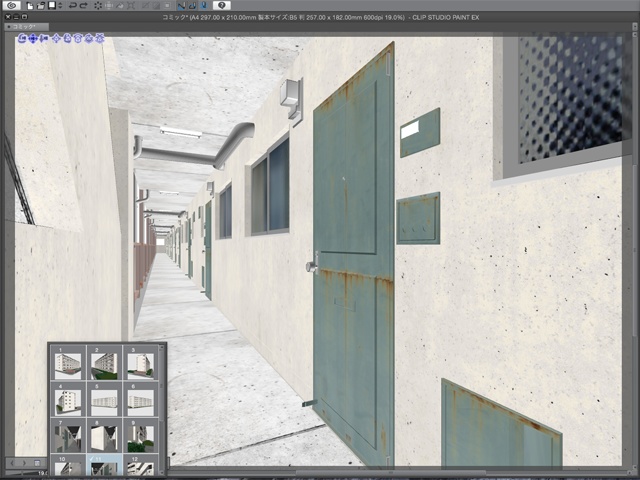Click the Deselect icon in command bar
The image size is (640, 480).
[x=145, y=6]
